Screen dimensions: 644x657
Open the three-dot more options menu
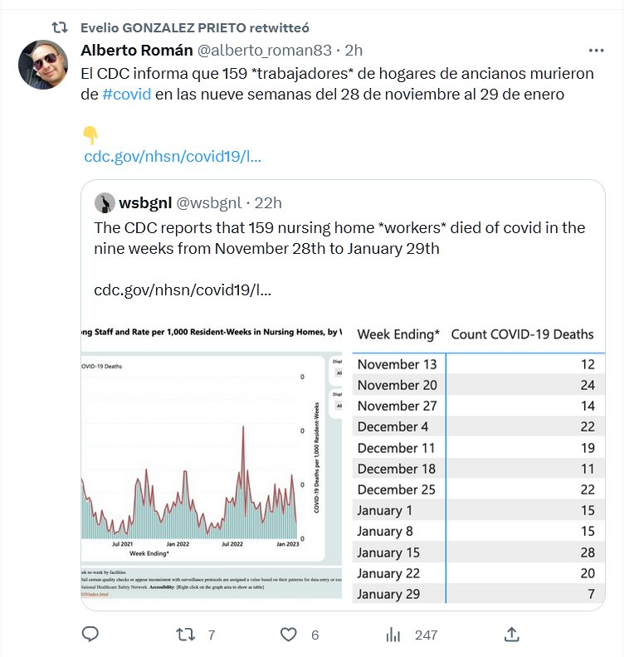click(596, 50)
